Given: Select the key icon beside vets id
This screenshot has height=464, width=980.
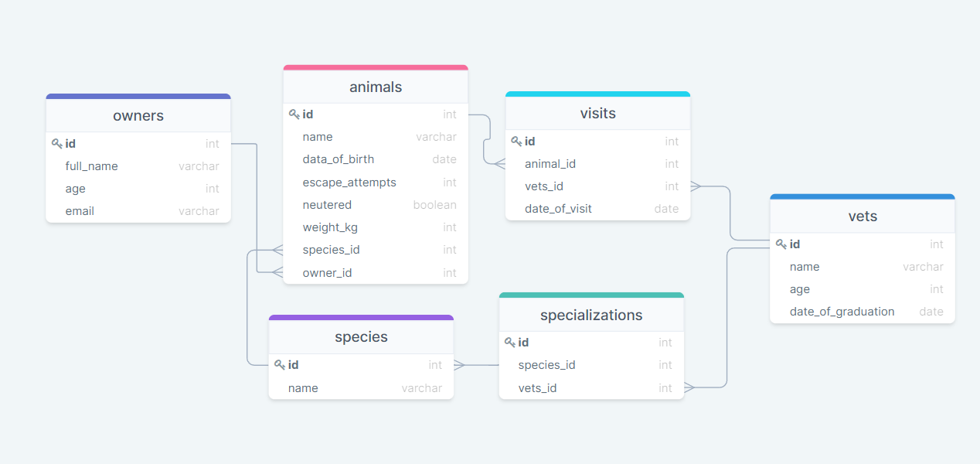Looking at the screenshot, I should point(781,244).
